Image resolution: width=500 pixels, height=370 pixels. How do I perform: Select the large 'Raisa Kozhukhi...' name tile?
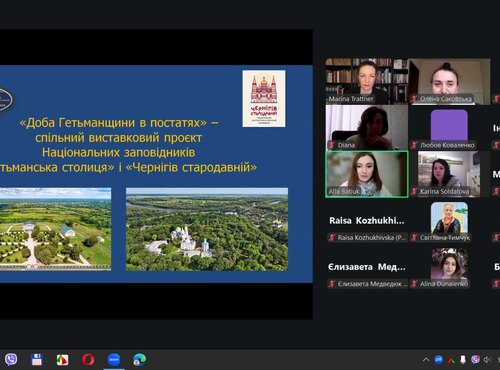click(367, 221)
